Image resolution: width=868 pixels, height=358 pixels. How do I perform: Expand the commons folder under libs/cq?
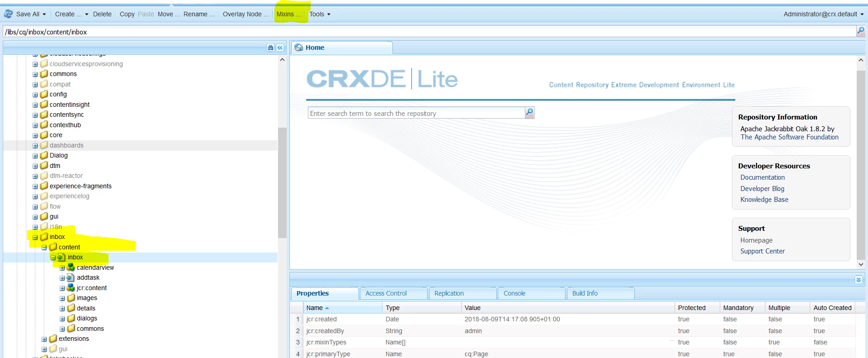point(35,74)
